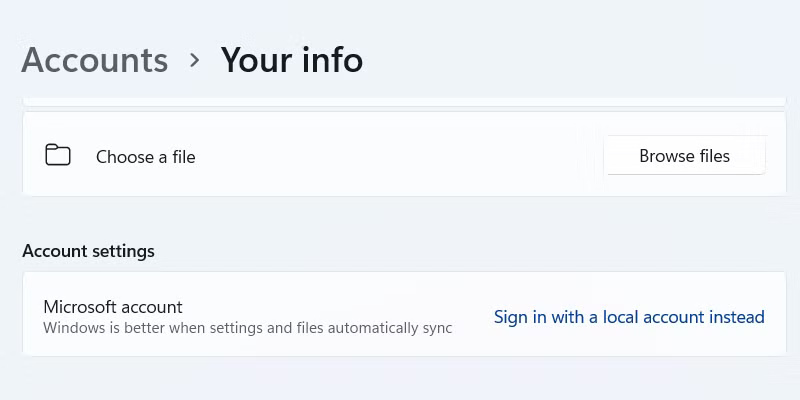Switch to a local account sign-in
Viewport: 800px width, 400px height.
pos(629,317)
